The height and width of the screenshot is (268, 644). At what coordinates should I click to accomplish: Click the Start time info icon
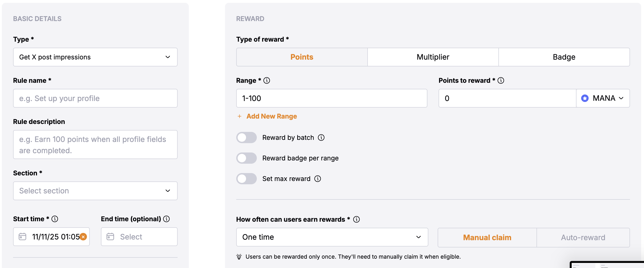pyautogui.click(x=55, y=219)
